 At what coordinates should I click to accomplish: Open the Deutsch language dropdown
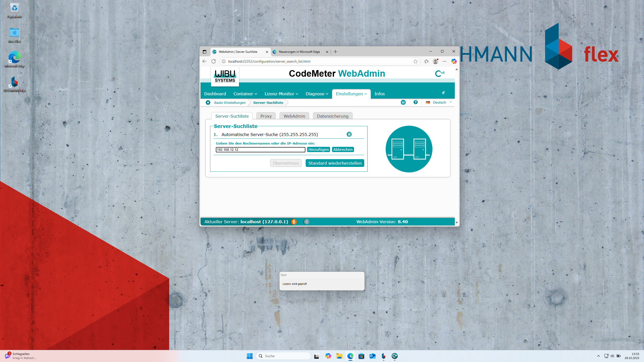coord(439,102)
